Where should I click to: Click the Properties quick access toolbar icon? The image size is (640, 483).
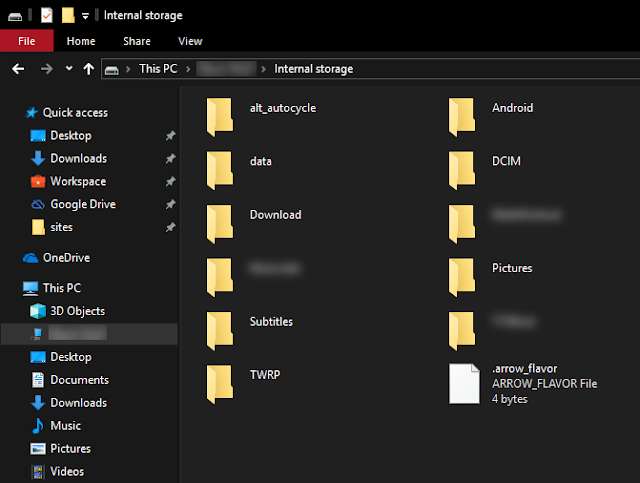click(x=47, y=16)
